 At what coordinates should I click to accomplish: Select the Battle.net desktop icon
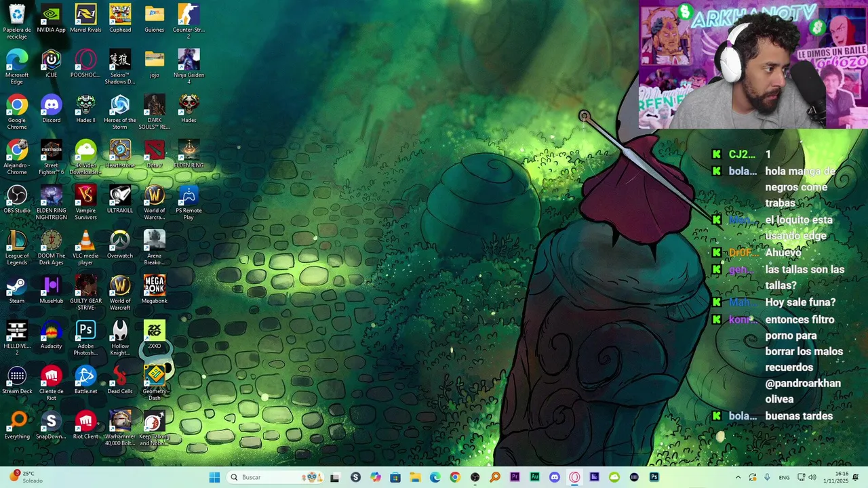click(85, 380)
